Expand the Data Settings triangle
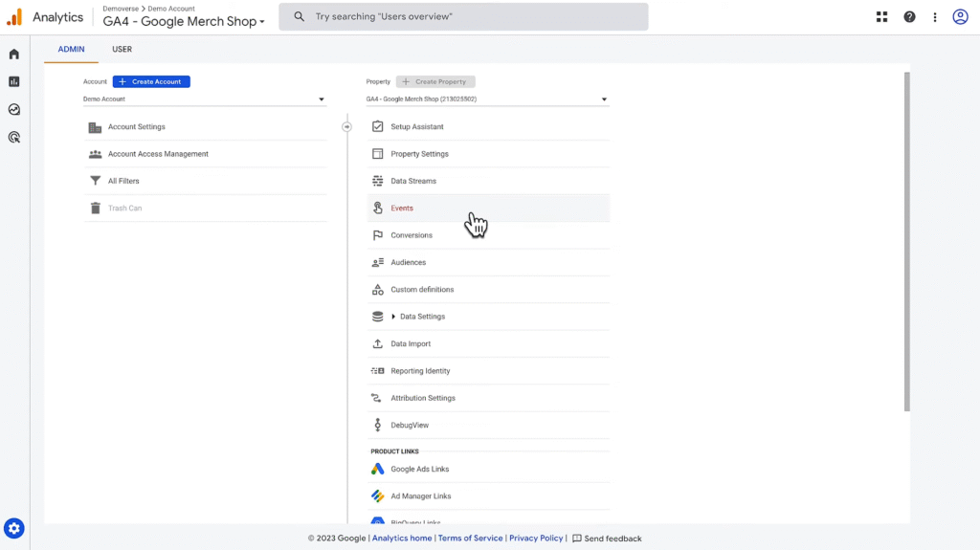The width and height of the screenshot is (980, 550). point(393,317)
